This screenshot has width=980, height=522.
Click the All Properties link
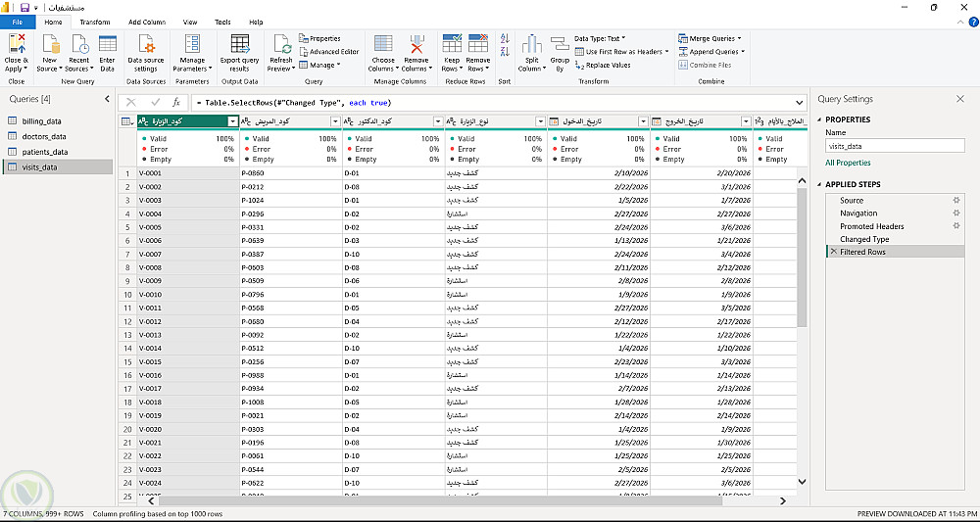(848, 163)
